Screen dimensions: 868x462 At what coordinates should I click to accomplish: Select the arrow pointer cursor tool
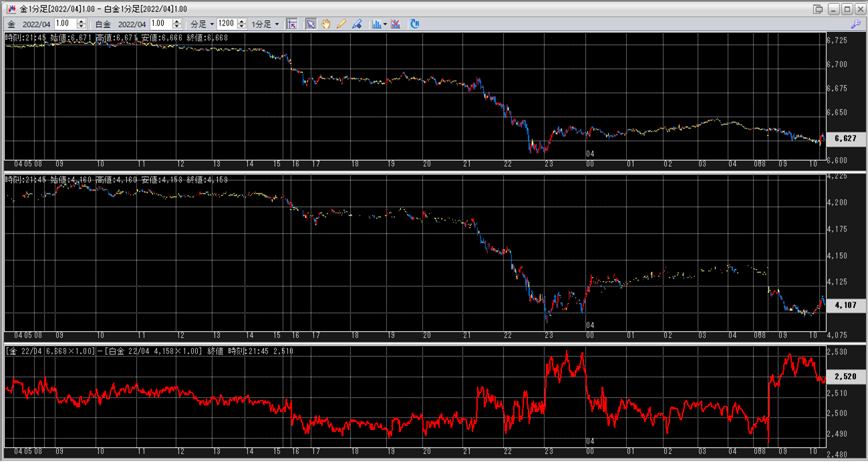(x=311, y=24)
